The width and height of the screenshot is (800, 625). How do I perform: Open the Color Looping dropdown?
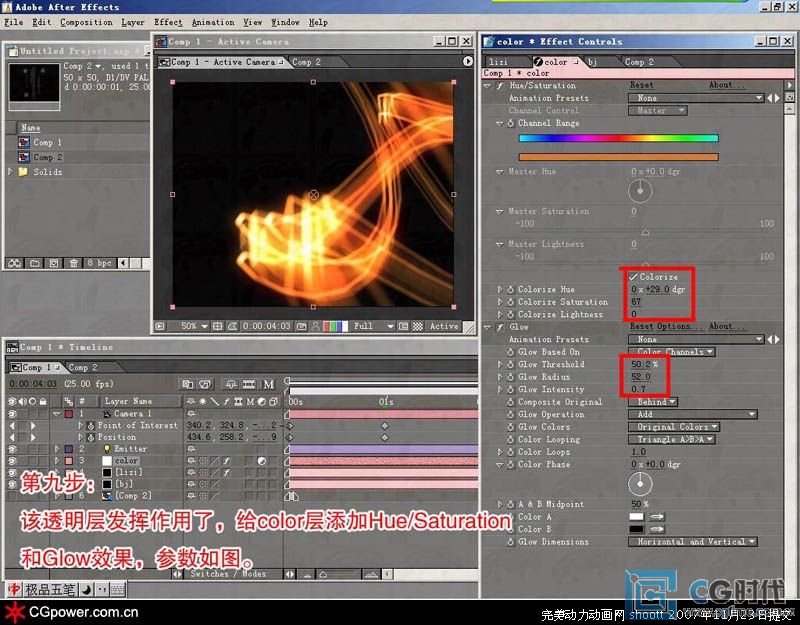[671, 439]
